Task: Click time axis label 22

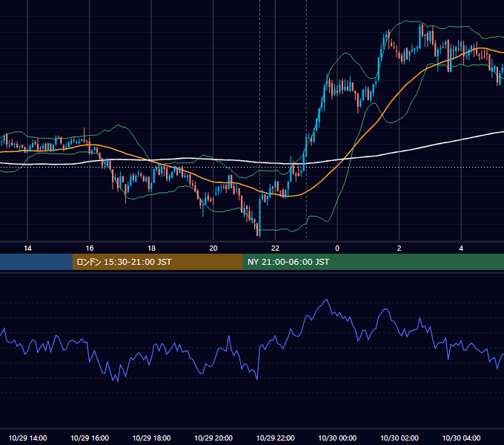Action: point(275,248)
